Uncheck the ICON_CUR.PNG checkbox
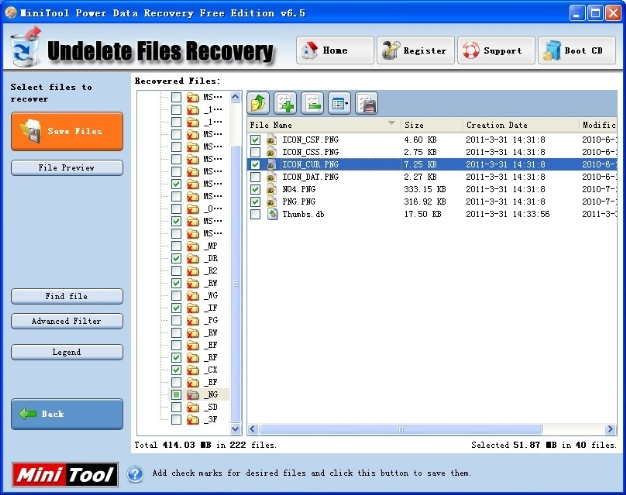This screenshot has height=495, width=626. [255, 164]
